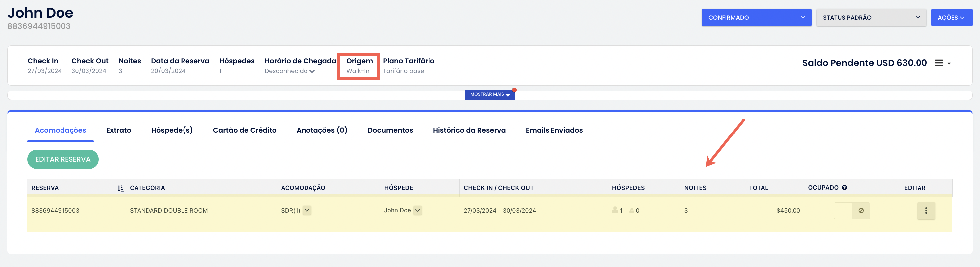Switch to the Acomodações tab
The width and height of the screenshot is (980, 267).
[61, 130]
